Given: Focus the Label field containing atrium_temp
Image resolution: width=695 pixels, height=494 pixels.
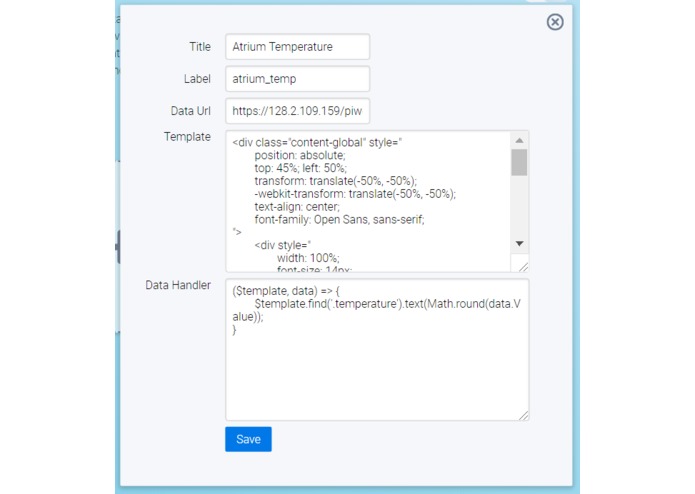Looking at the screenshot, I should coord(297,79).
